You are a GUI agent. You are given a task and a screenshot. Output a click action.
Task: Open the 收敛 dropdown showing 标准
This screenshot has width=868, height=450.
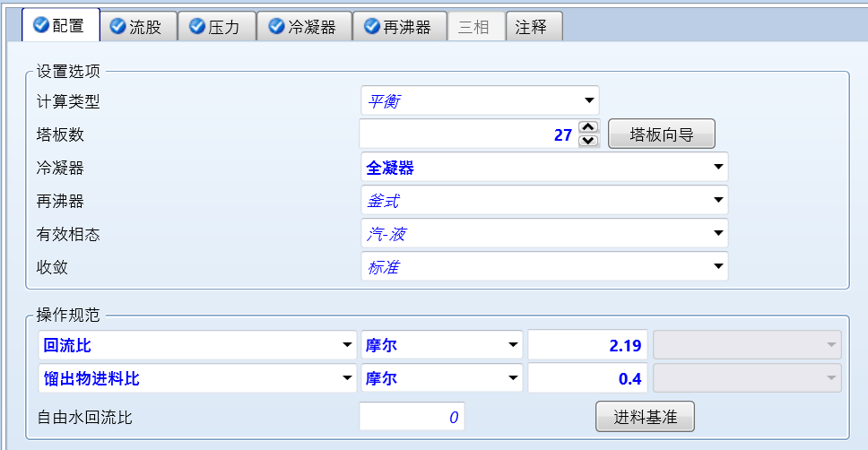pos(718,266)
